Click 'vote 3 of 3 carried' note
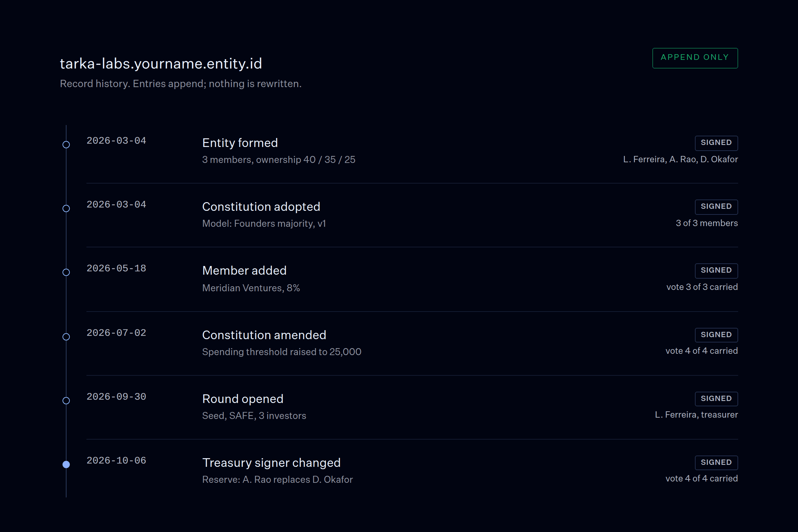The image size is (798, 532). tap(702, 287)
